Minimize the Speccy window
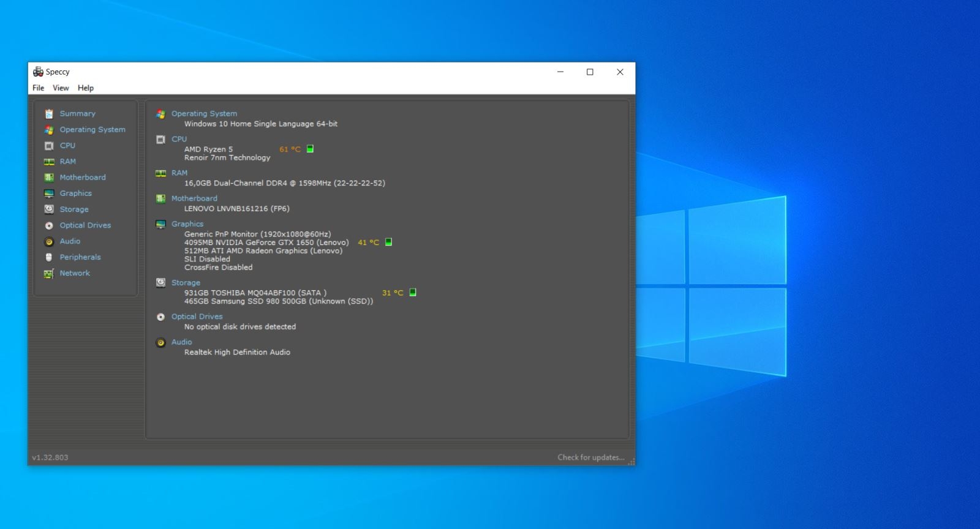 tap(560, 72)
